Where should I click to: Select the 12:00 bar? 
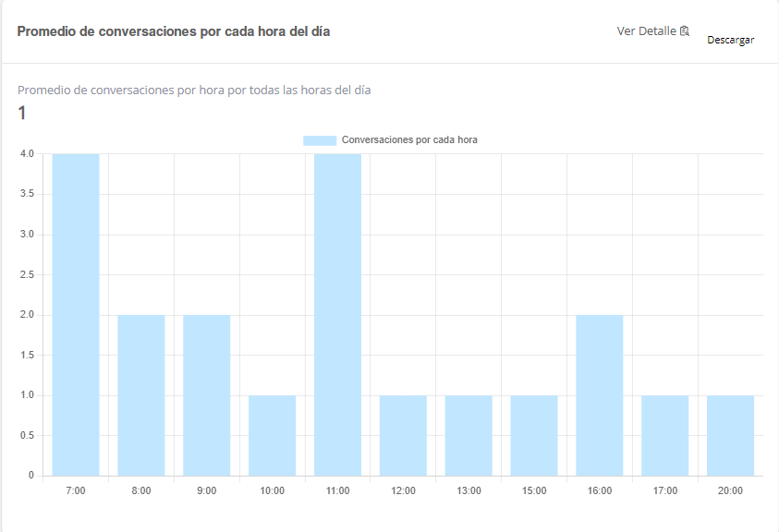point(403,435)
